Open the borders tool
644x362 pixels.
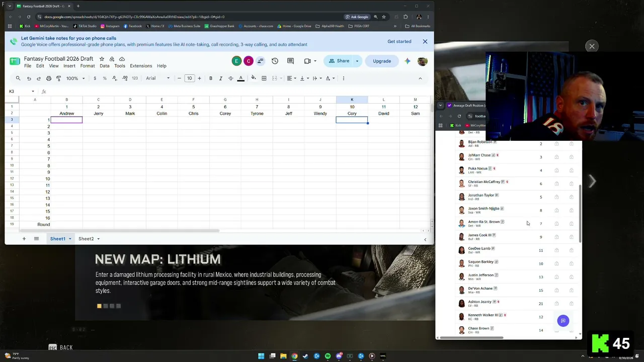click(x=264, y=78)
